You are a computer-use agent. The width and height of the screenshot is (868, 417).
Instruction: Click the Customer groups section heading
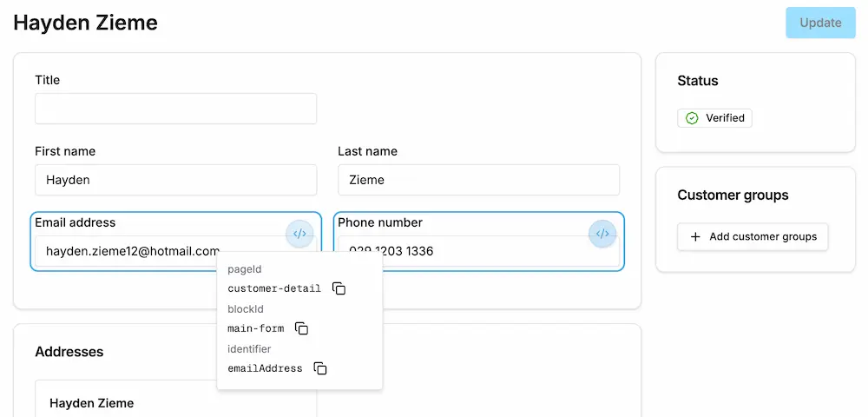pos(733,195)
